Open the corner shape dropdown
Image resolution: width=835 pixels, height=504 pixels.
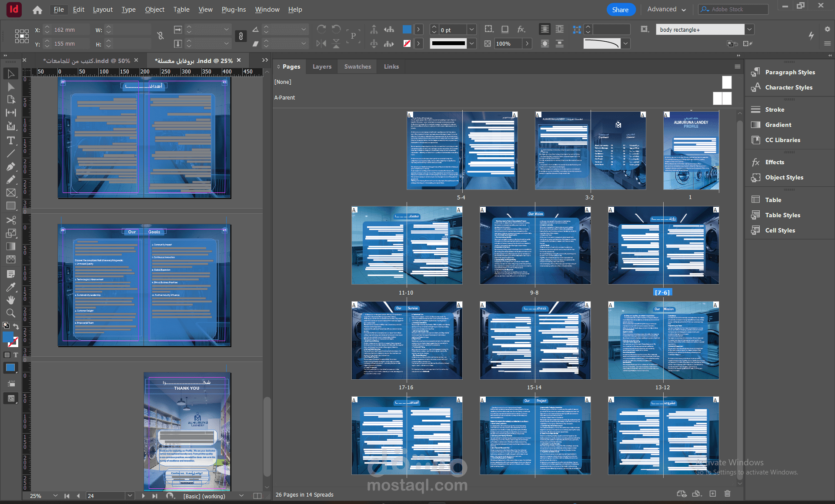click(x=625, y=43)
